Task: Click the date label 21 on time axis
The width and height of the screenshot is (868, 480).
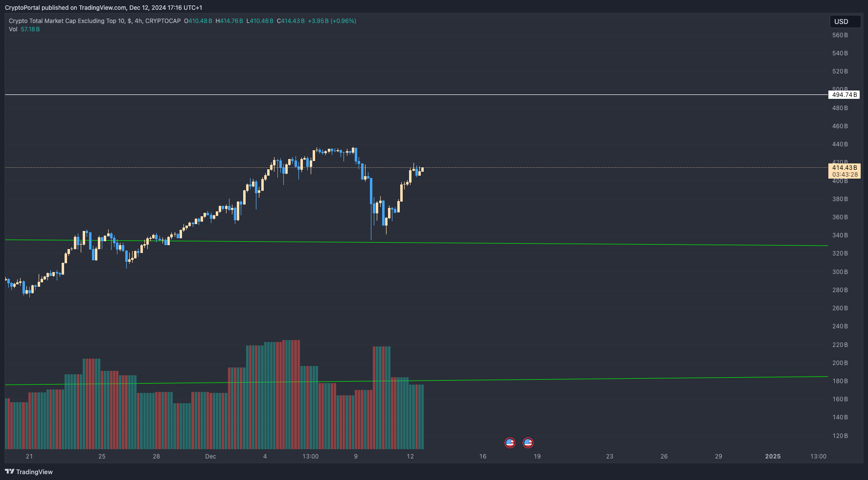Action: pyautogui.click(x=29, y=457)
